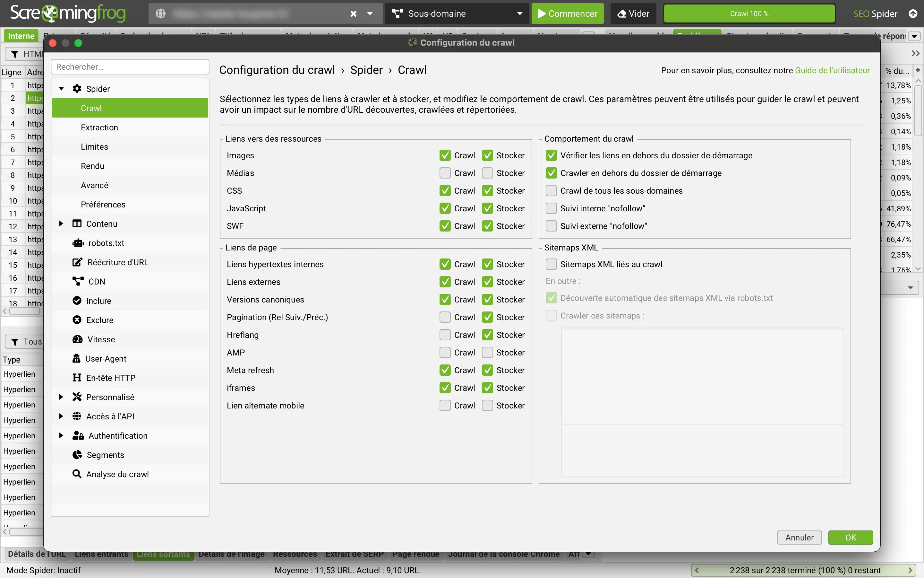Image resolution: width=924 pixels, height=578 pixels.
Task: Switch to Liens entrants bottom tab
Action: (102, 554)
